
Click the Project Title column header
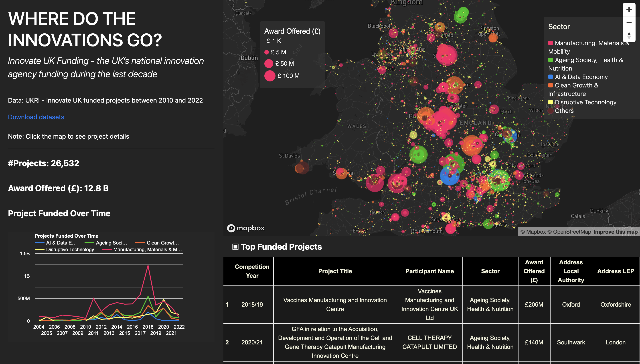coord(335,271)
